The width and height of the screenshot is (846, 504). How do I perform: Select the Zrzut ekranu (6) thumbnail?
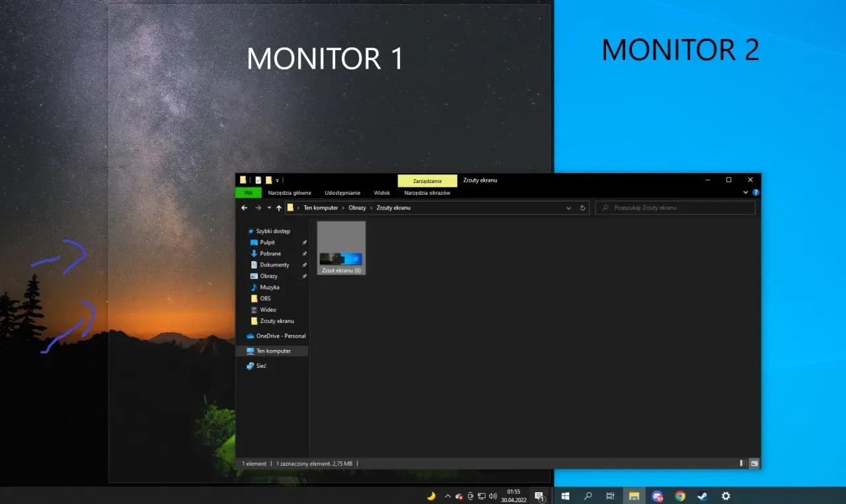341,248
